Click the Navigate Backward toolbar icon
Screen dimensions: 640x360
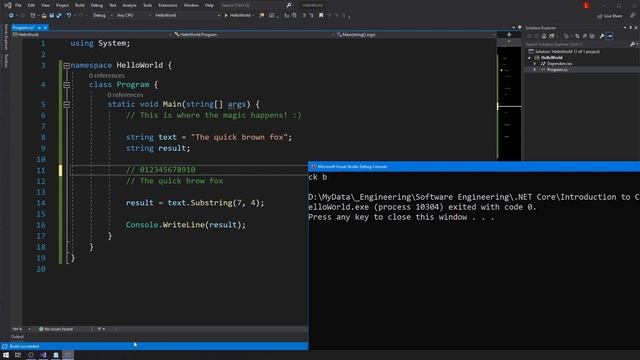pos(11,16)
